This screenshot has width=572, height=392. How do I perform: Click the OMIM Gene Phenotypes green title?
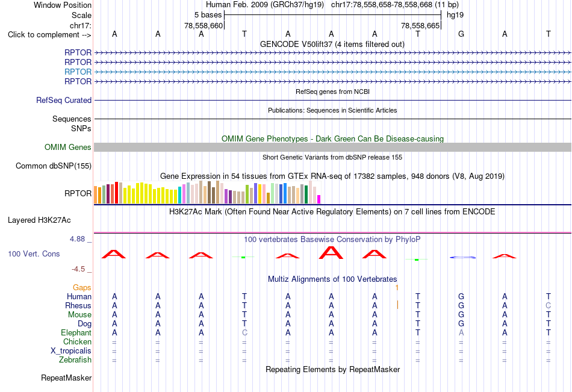[332, 138]
